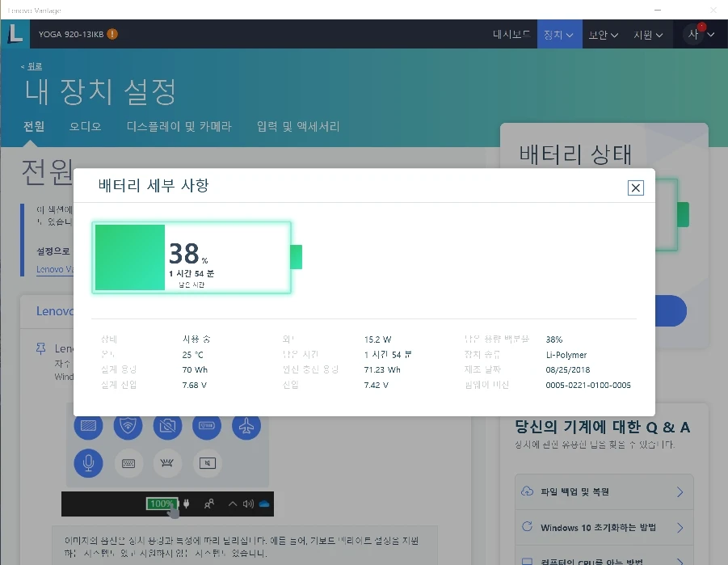
Task: Toggle the keyboard quick setting icon
Action: 128,463
